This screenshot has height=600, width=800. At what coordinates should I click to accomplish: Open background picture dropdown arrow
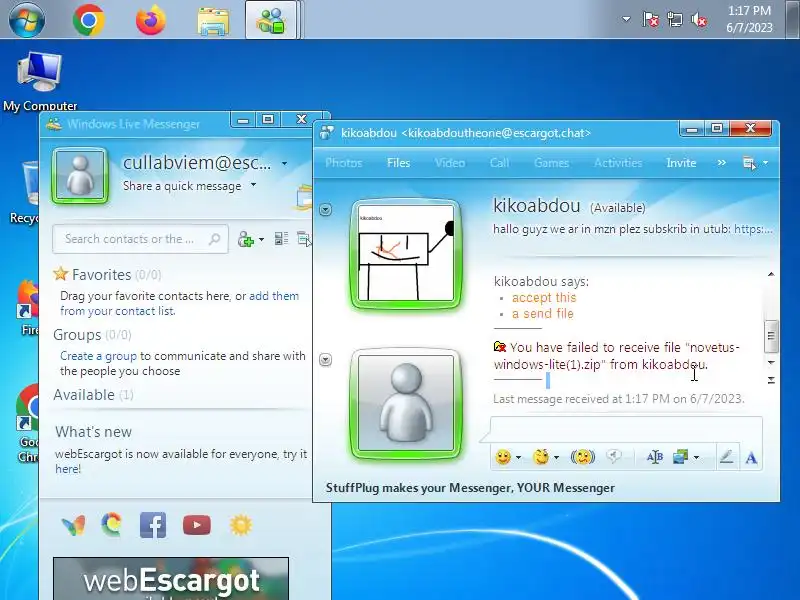pos(696,458)
